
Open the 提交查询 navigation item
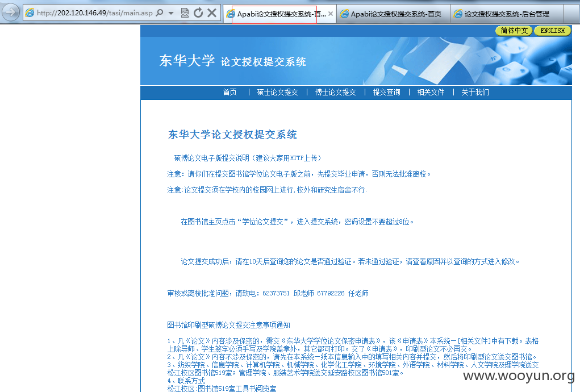click(x=386, y=92)
